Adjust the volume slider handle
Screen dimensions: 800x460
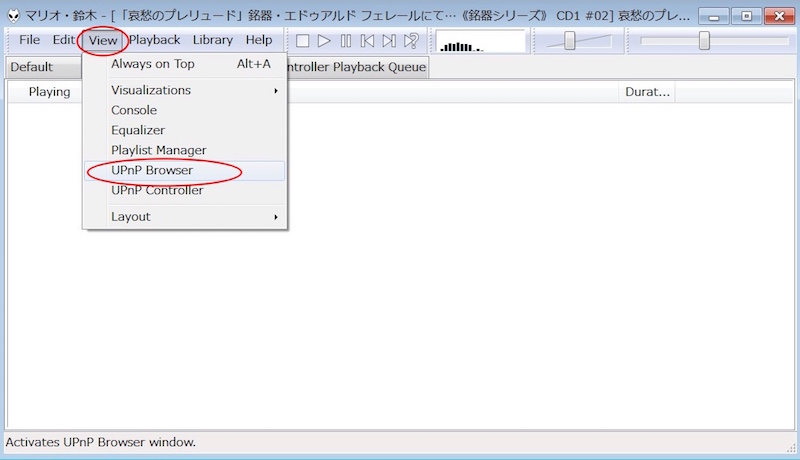[x=569, y=41]
